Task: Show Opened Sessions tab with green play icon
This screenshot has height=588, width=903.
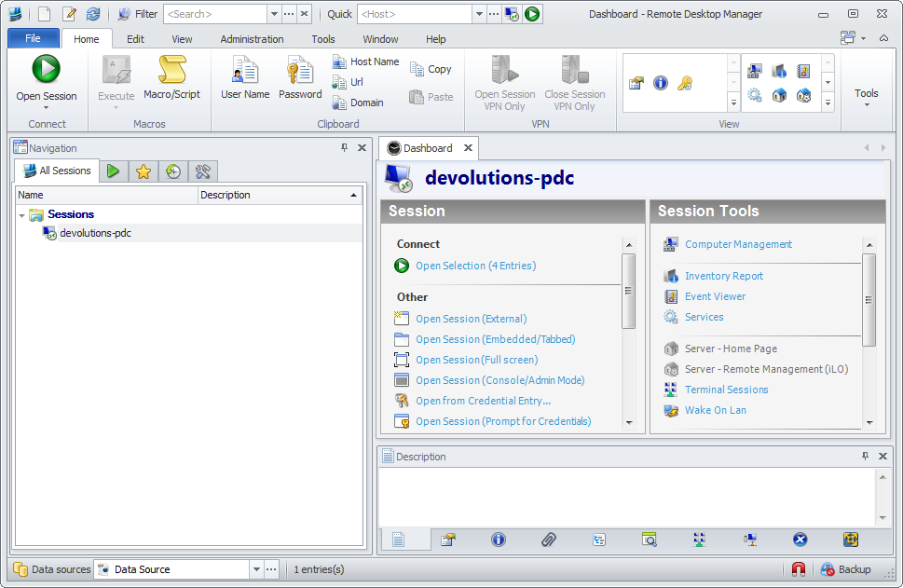Action: coord(114,171)
